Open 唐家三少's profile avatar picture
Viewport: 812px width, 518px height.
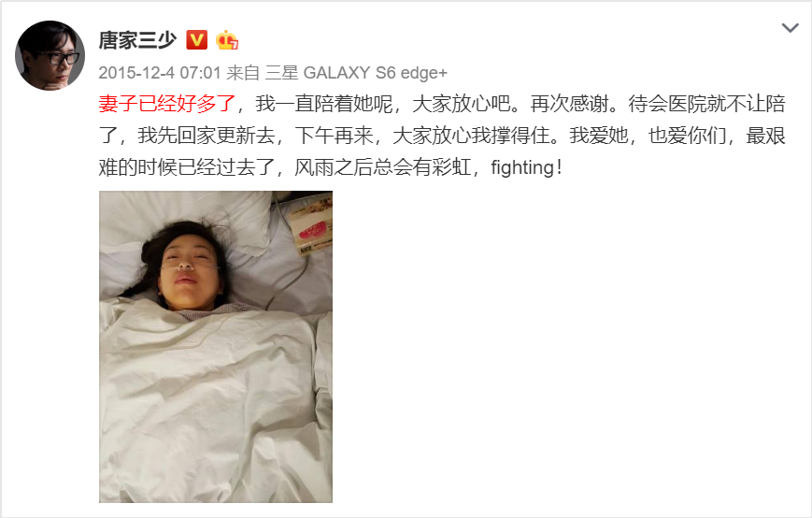click(x=50, y=55)
